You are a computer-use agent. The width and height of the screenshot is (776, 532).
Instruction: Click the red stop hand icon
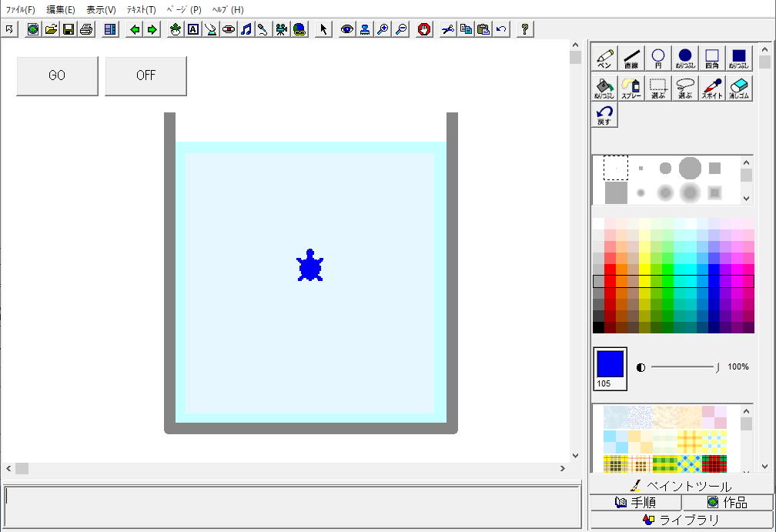click(x=424, y=29)
